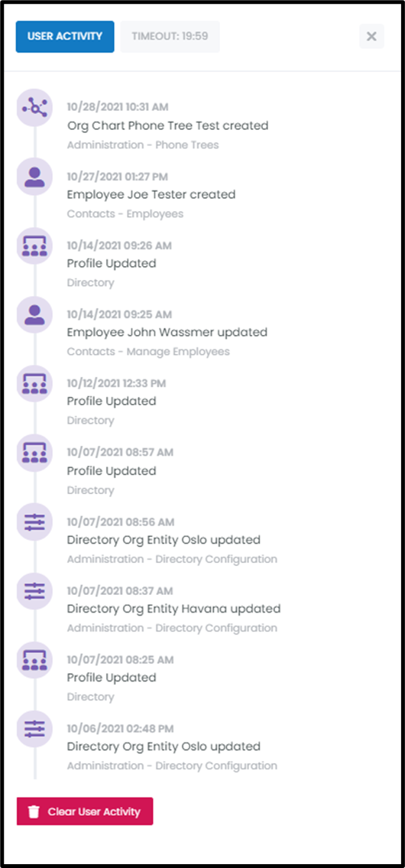Click the sliders icon for 10/06/2021 02:48 PM entry
405x868 pixels.
tap(35, 729)
